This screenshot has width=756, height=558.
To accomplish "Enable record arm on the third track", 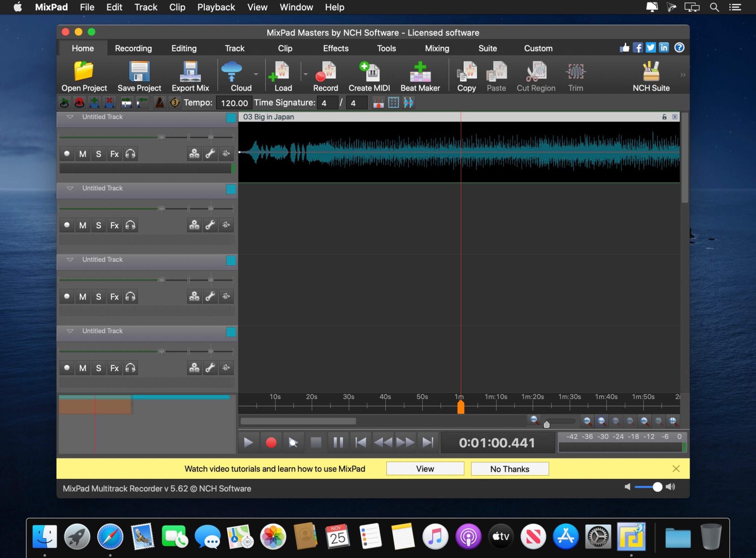I will pyautogui.click(x=66, y=296).
